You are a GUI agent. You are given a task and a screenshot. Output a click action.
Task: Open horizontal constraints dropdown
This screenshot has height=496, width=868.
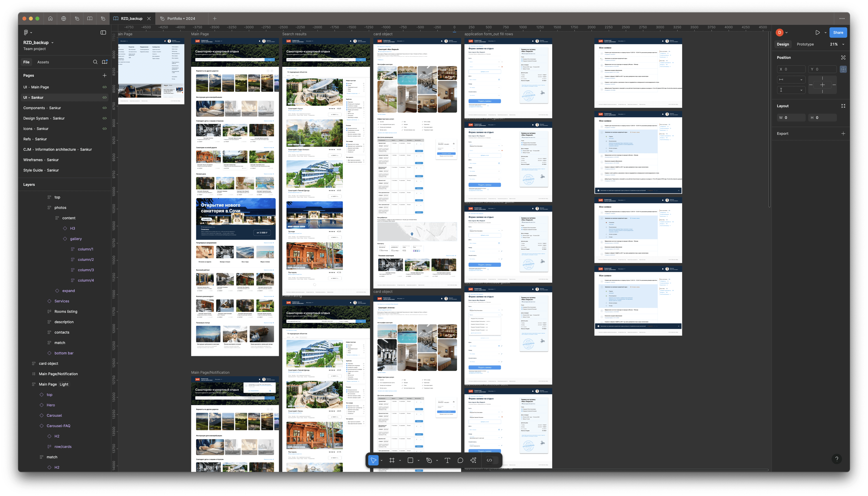[x=791, y=79]
